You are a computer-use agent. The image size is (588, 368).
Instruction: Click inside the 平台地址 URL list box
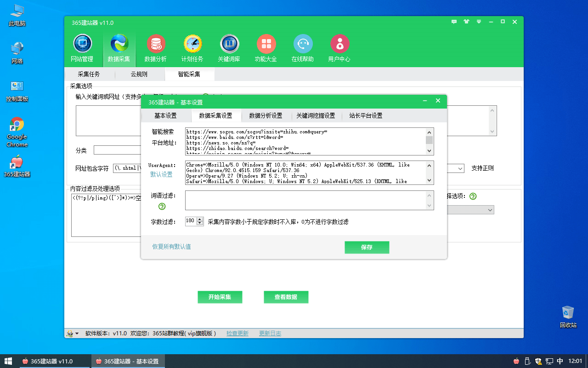[305, 141]
